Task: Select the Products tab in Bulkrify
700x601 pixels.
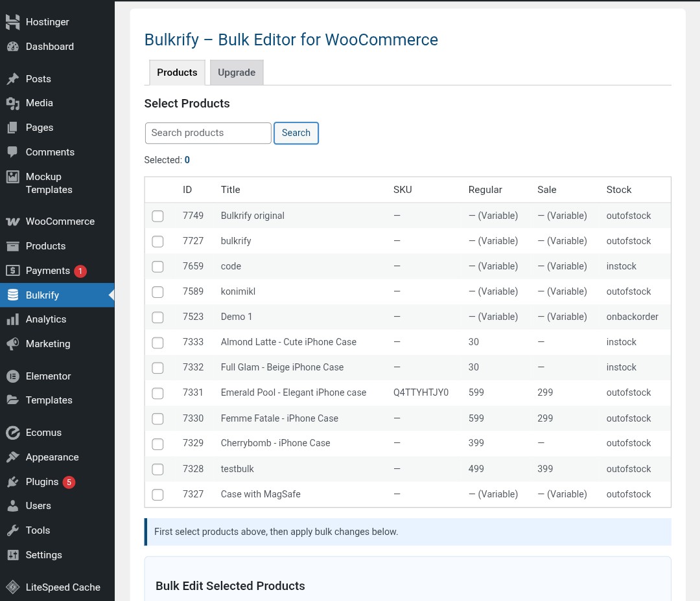Action: 177,73
